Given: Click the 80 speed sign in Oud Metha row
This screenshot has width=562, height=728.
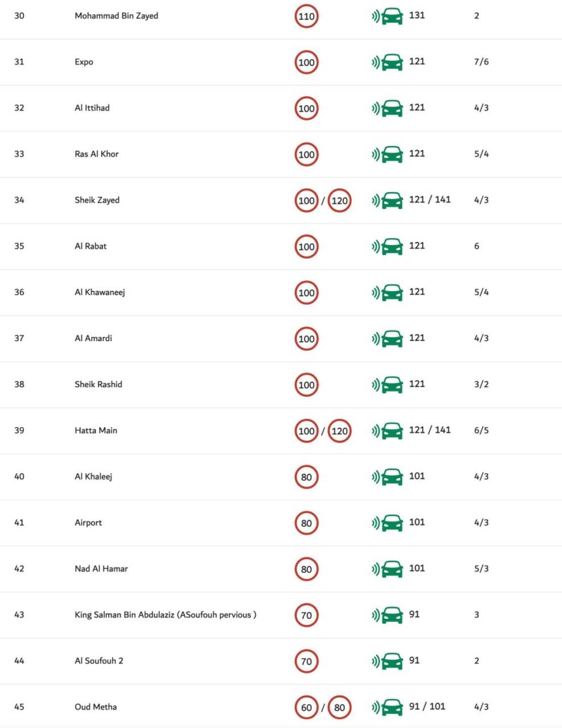Looking at the screenshot, I should click(340, 707).
